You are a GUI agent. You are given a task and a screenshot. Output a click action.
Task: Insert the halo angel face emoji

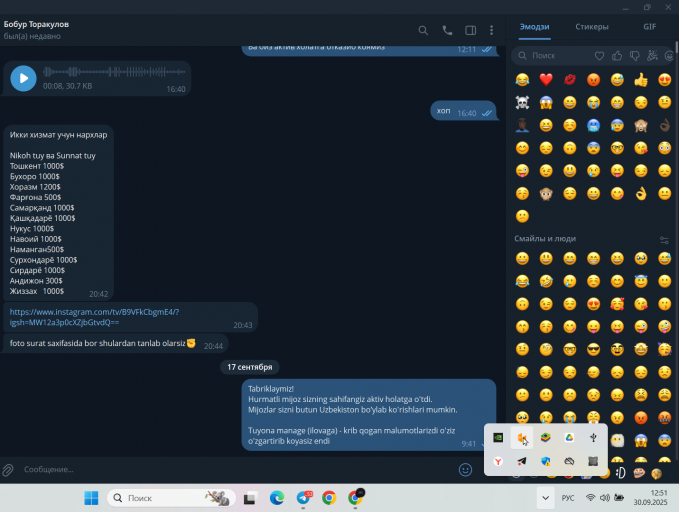[x=641, y=282]
